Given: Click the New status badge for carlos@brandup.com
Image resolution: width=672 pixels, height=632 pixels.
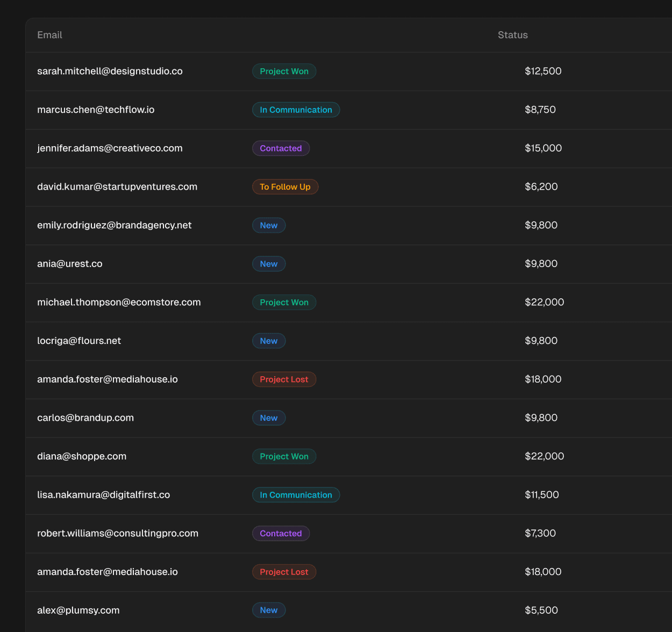Looking at the screenshot, I should click(269, 418).
